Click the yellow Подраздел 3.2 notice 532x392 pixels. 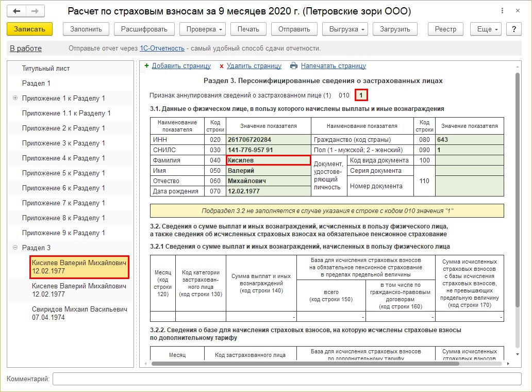click(327, 211)
